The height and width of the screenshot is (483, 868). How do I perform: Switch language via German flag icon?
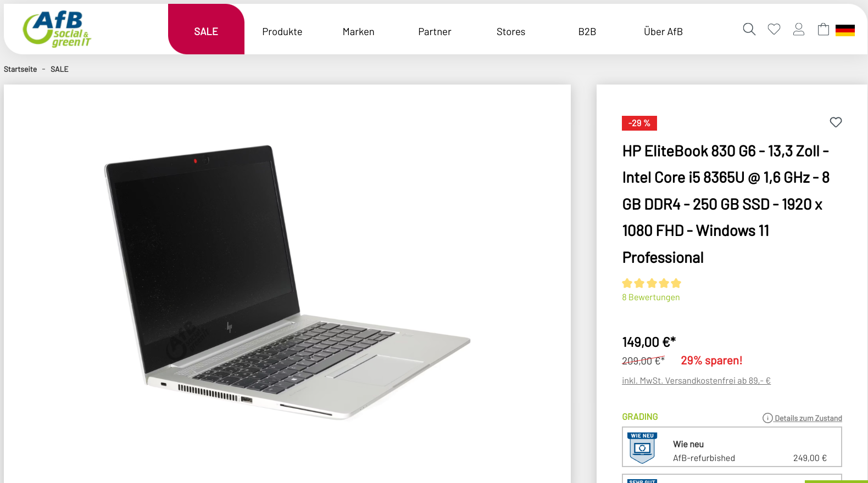(845, 31)
